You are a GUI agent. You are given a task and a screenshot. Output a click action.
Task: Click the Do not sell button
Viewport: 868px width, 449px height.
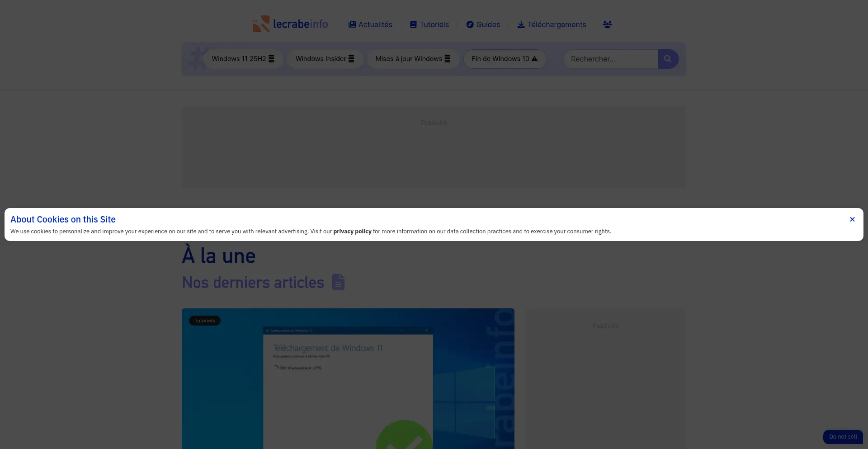(x=843, y=437)
